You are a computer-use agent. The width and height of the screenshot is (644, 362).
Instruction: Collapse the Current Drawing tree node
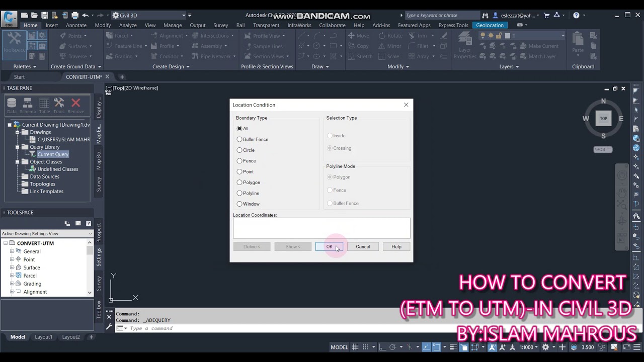pyautogui.click(x=10, y=125)
